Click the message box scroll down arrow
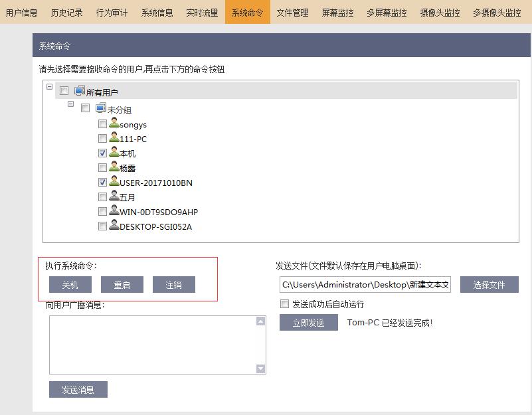 click(260, 369)
